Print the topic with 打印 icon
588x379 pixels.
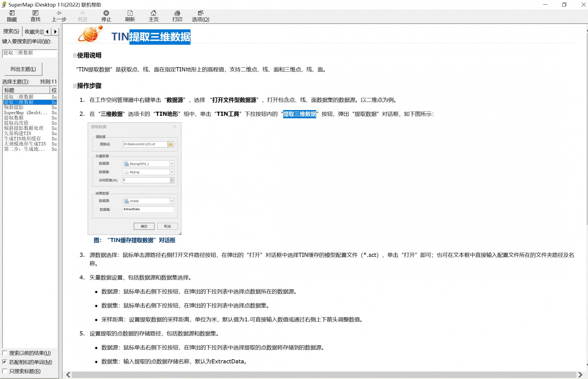pos(177,16)
